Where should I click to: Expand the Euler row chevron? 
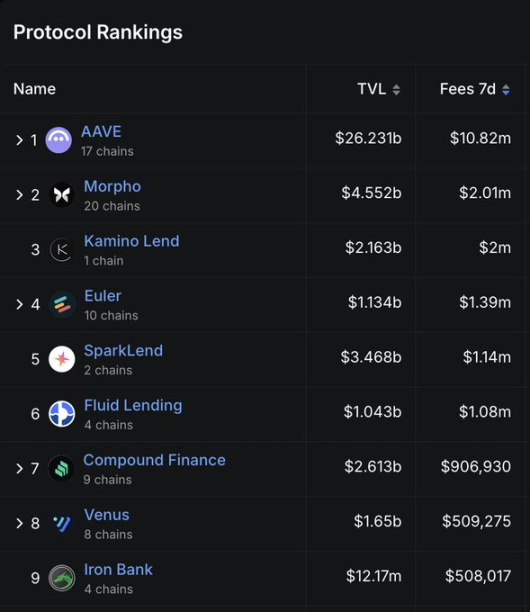pos(19,304)
